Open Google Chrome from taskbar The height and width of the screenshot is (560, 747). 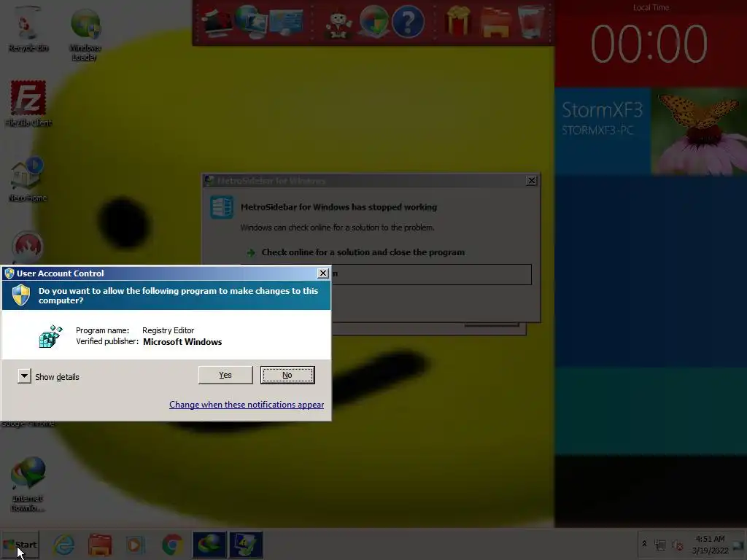[172, 544]
